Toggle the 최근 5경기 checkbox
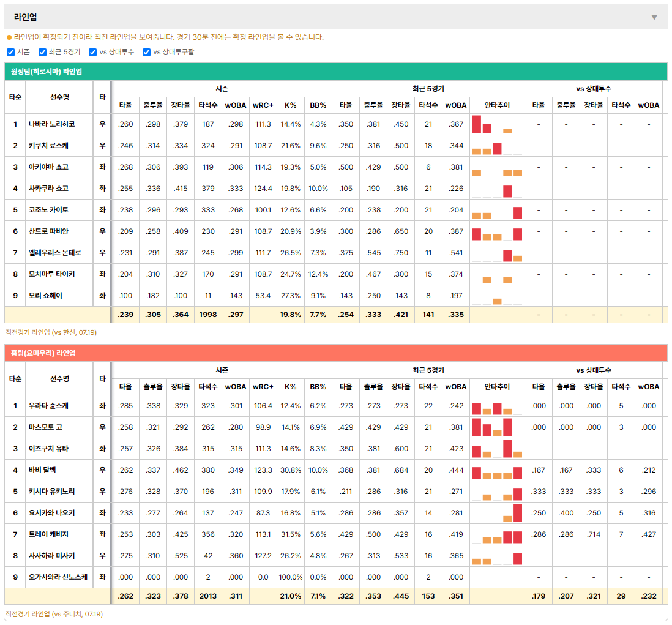Viewport: 672px width, 625px height. tap(42, 52)
